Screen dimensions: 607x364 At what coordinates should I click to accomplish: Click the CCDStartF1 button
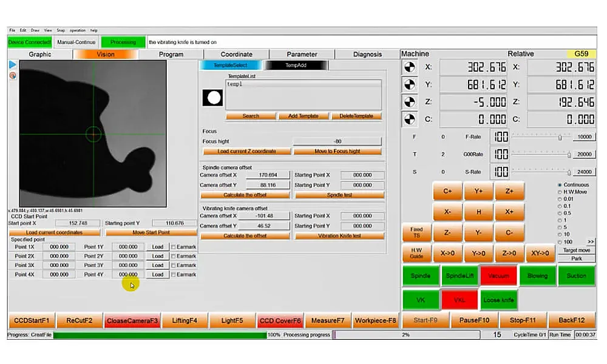(32, 321)
